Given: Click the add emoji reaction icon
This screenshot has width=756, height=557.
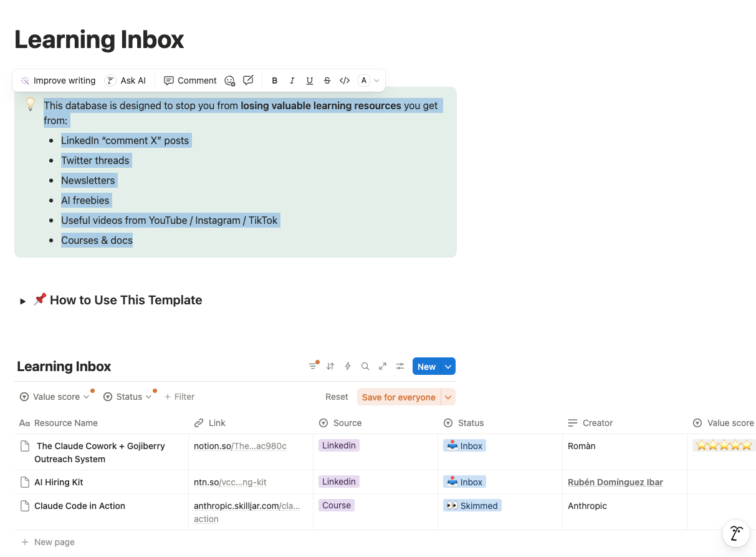Looking at the screenshot, I should [x=230, y=80].
